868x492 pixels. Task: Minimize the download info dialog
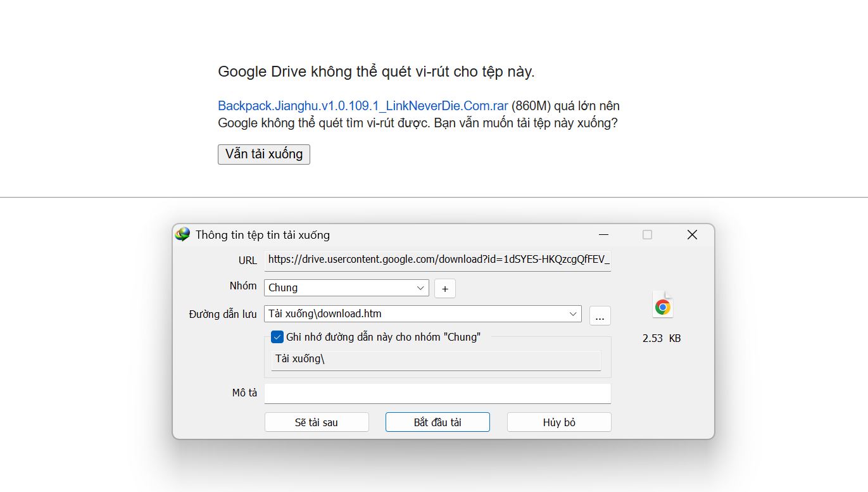603,235
